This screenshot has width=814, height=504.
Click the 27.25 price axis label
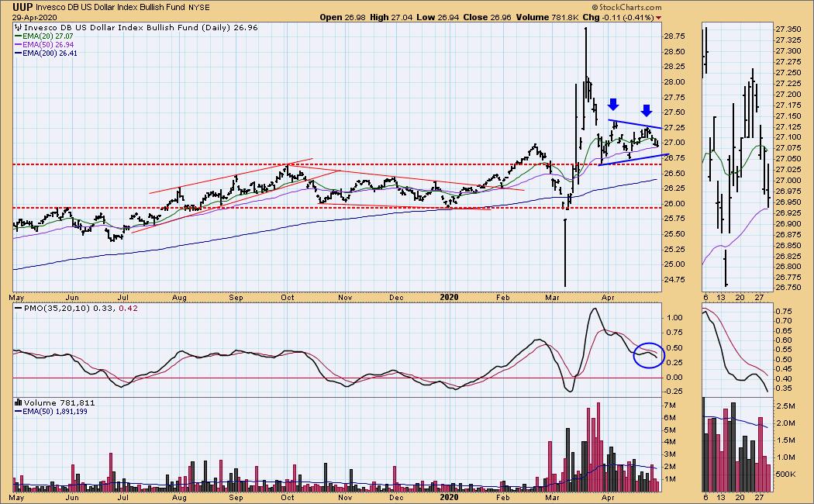[674, 128]
